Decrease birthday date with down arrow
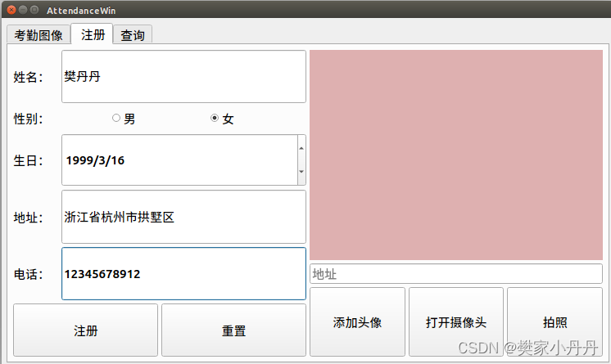Image resolution: width=611 pixels, height=364 pixels. click(x=301, y=172)
